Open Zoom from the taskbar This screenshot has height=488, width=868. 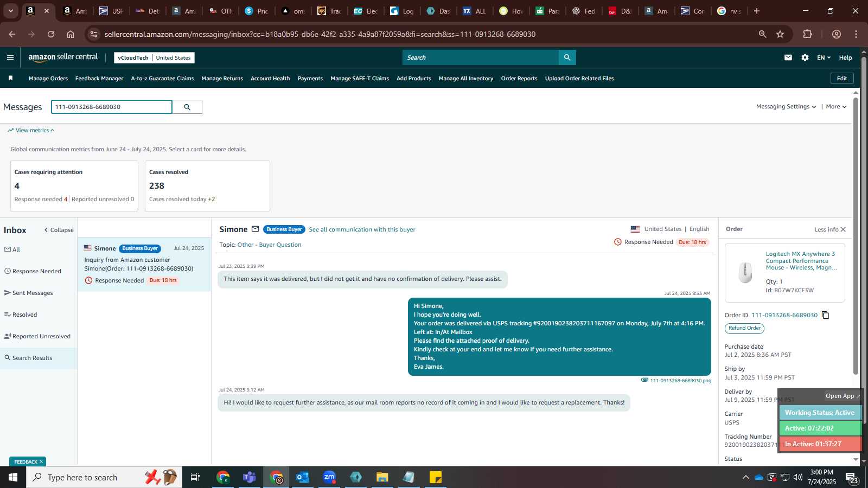coord(329,477)
